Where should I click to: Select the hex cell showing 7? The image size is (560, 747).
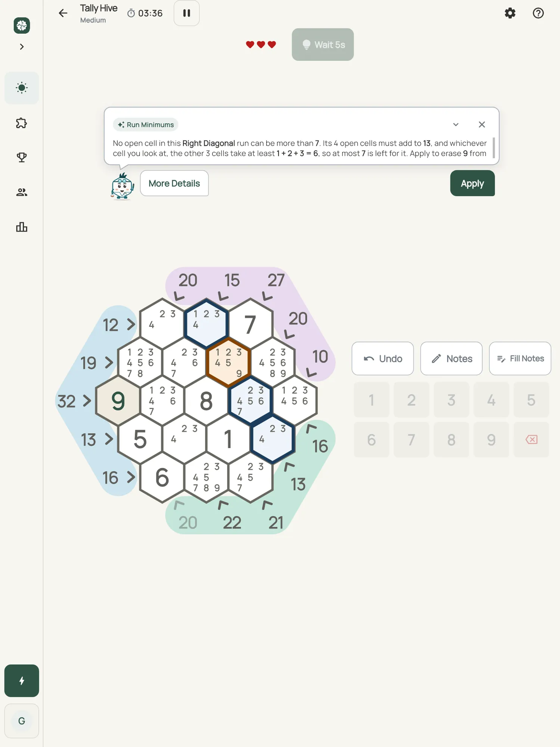click(x=251, y=324)
